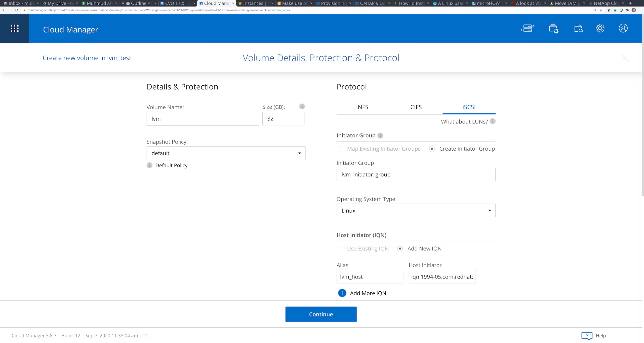Select Create Initiator Group radio button

coord(432,149)
